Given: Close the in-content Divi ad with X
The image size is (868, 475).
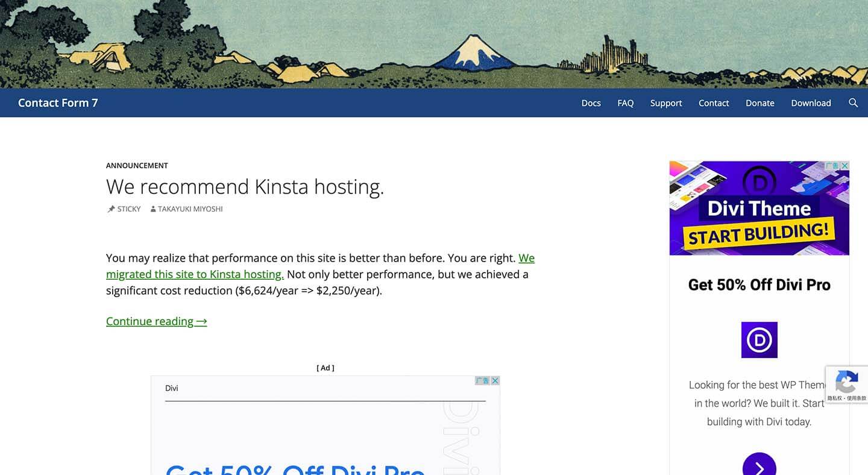Looking at the screenshot, I should [x=495, y=380].
